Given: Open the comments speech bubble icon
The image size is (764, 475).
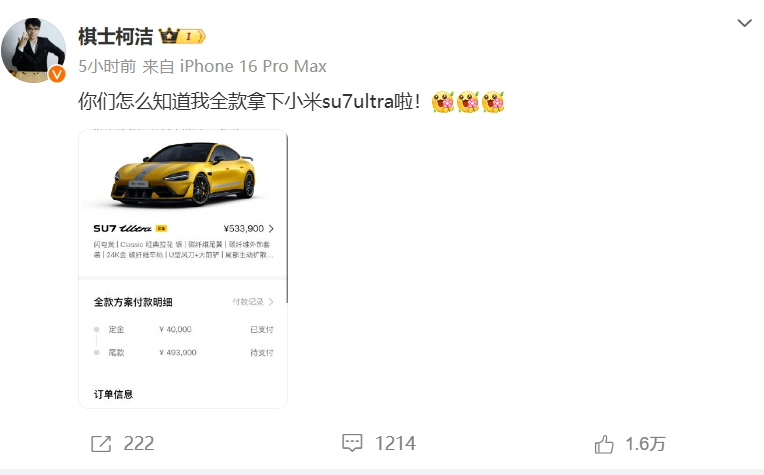Looking at the screenshot, I should 352,443.
